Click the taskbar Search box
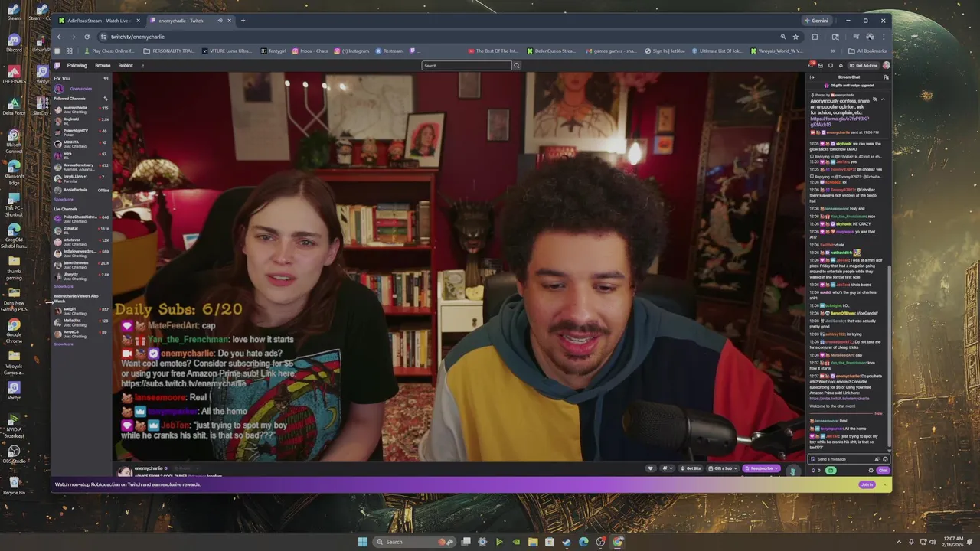Image resolution: width=980 pixels, height=551 pixels. tap(413, 542)
